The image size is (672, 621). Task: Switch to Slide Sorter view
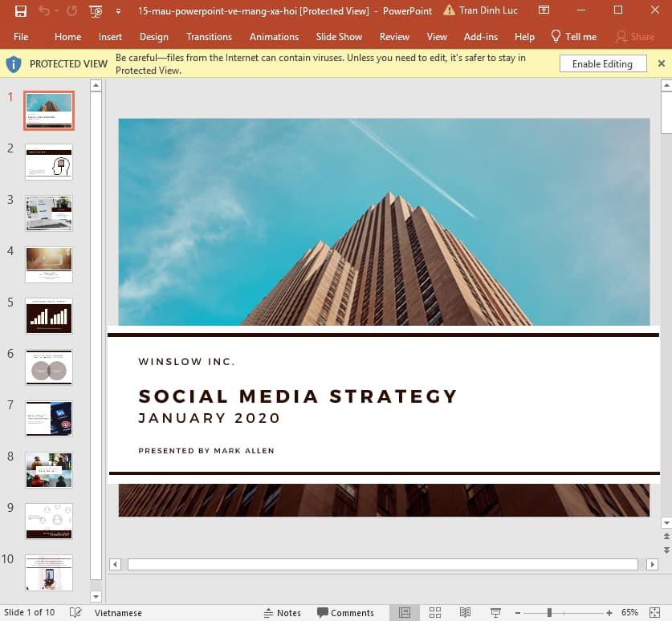coord(434,612)
